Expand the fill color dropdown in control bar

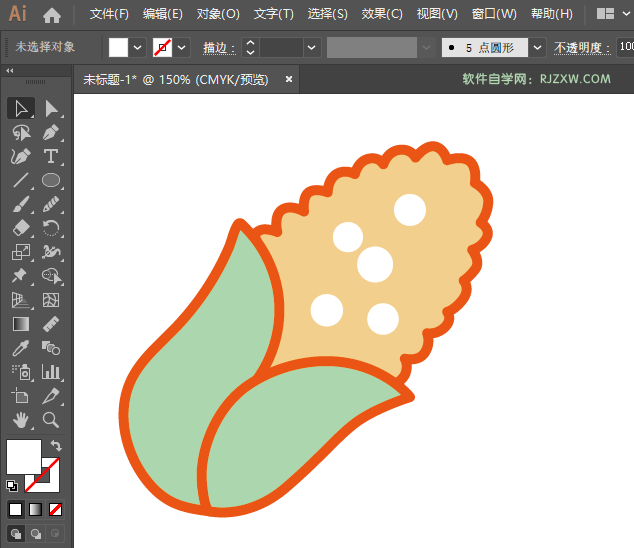coord(138,47)
